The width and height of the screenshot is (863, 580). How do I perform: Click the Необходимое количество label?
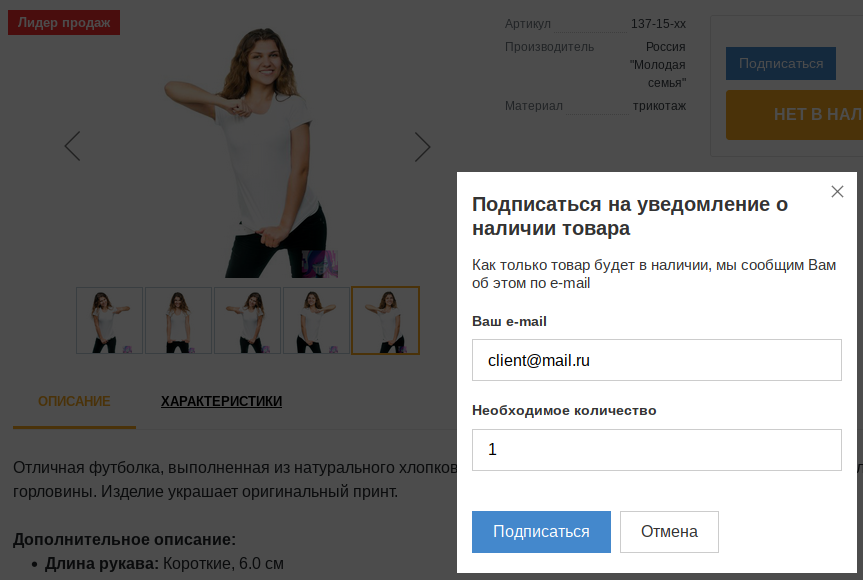coord(564,411)
